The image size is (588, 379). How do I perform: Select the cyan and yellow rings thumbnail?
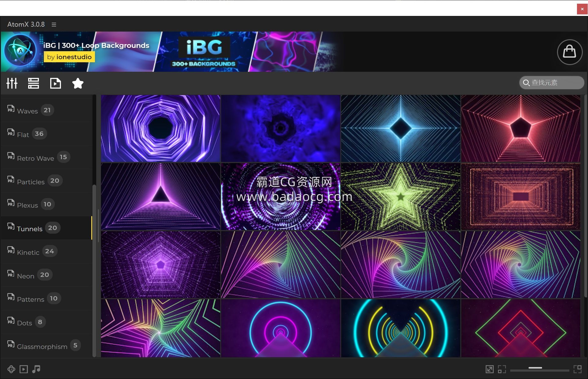click(x=401, y=328)
